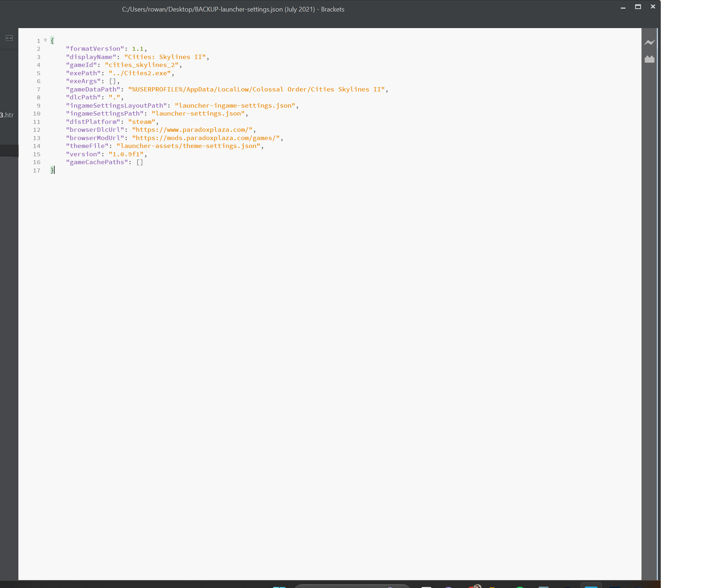The image size is (713, 588).
Task: Click line number 17 in the gutter
Action: click(37, 170)
